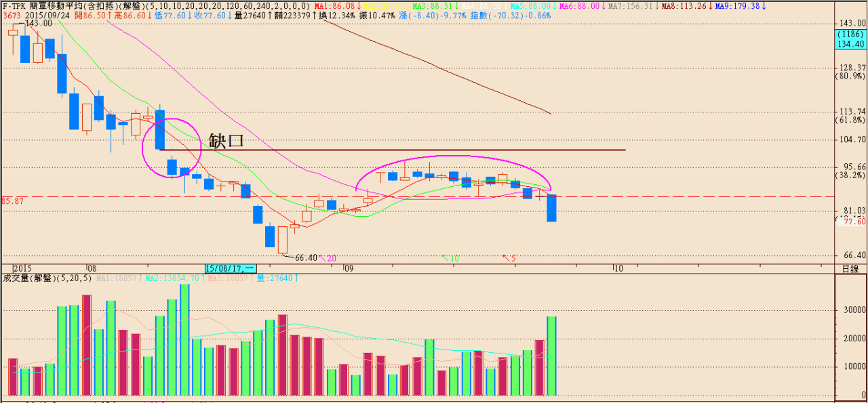Screen dimensions: 868x403
Task: Select the highlighted 15/08/17 date marker
Action: coord(230,269)
